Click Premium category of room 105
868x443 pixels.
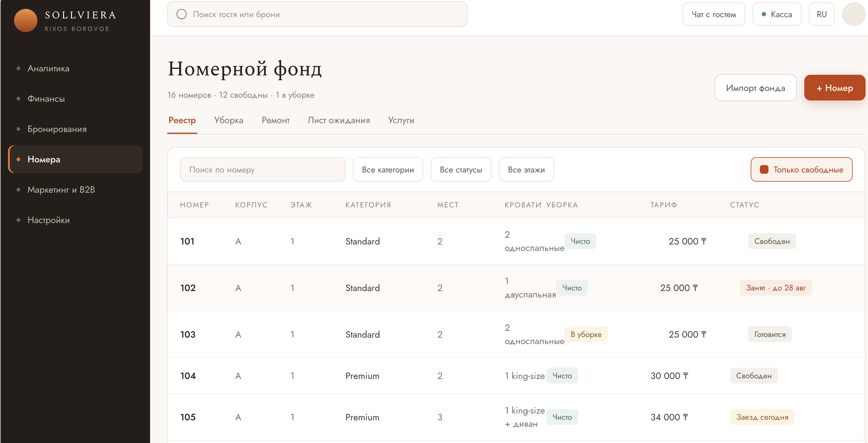(x=362, y=417)
